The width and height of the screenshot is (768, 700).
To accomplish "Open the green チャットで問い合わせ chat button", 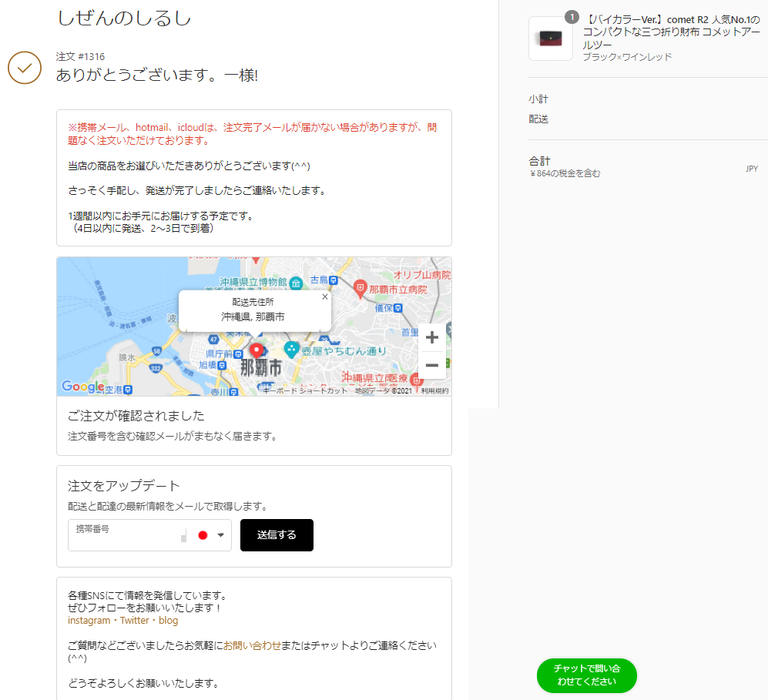I will coord(586,675).
